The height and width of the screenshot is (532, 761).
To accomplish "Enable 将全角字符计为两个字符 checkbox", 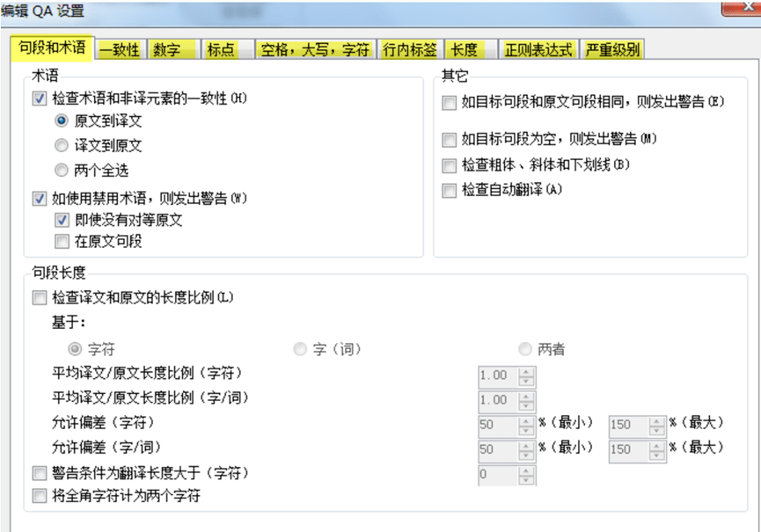I will coord(40,496).
